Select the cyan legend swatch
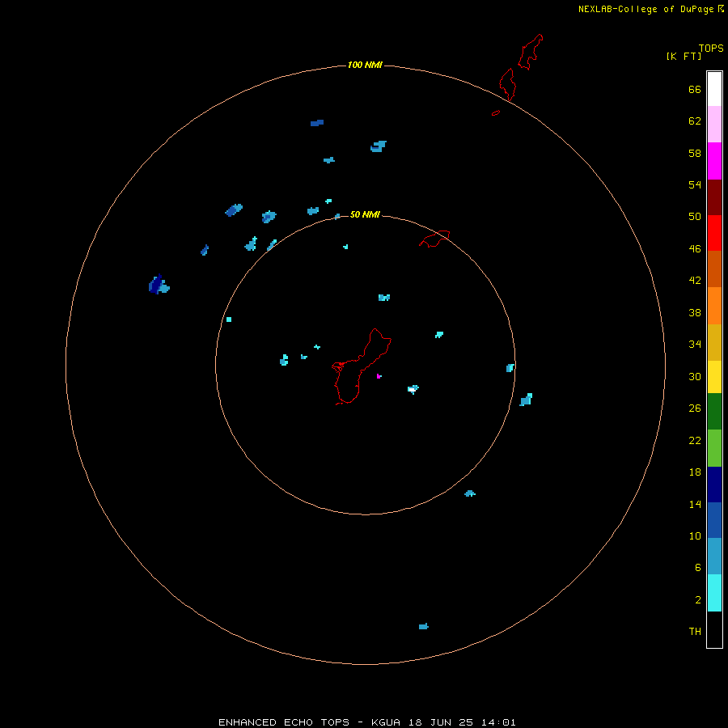This screenshot has height=728, width=728. coord(714,593)
